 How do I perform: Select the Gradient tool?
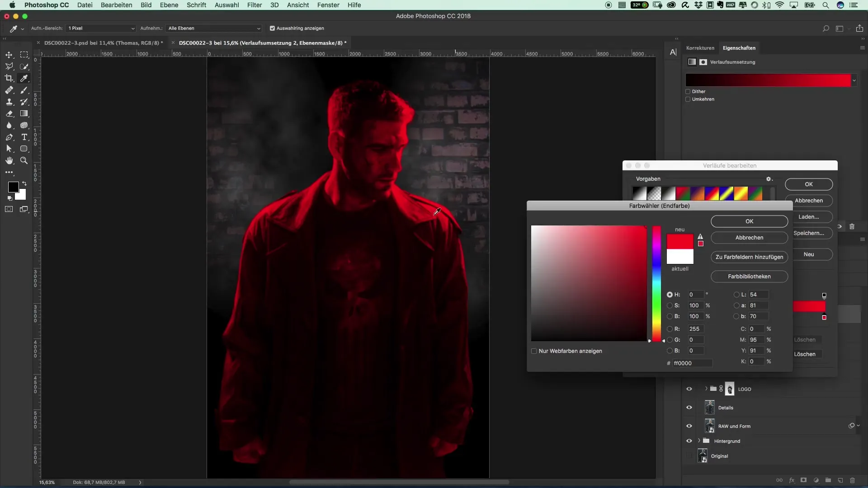click(x=24, y=113)
